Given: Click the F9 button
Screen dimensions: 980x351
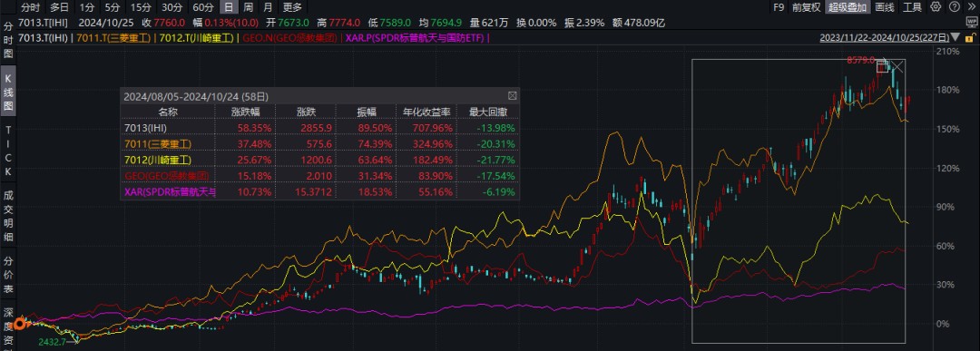Looking at the screenshot, I should click(779, 7).
